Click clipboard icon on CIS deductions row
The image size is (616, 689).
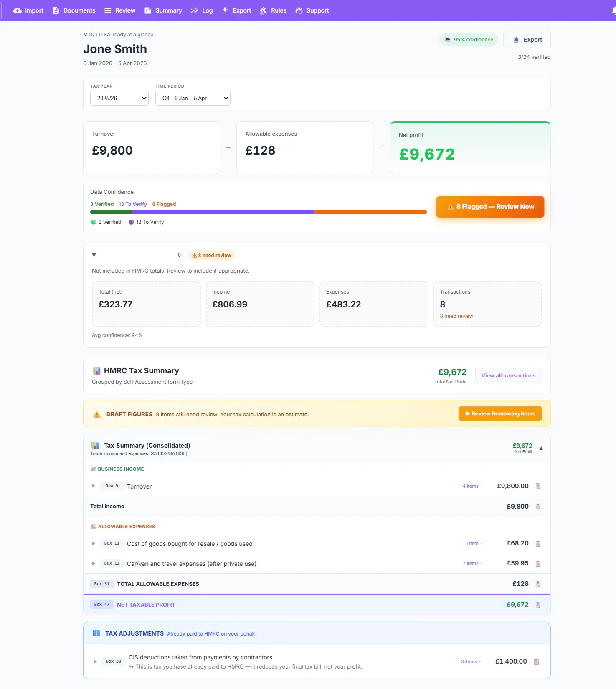coord(537,662)
